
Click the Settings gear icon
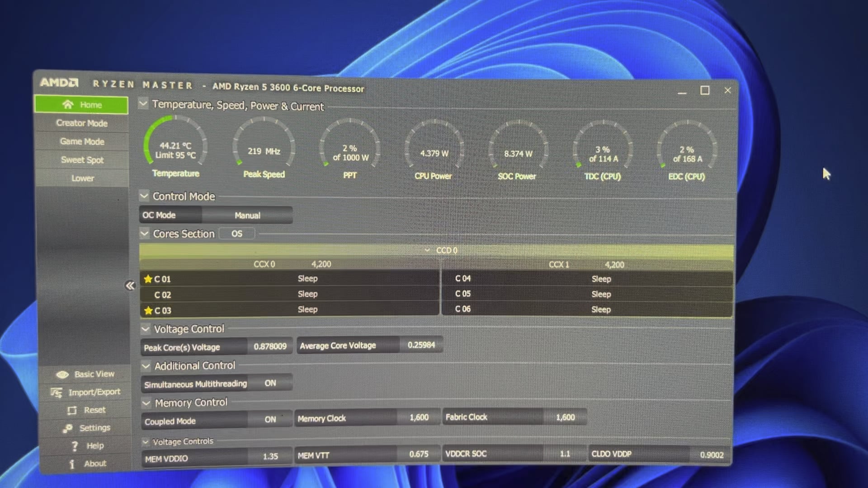[x=68, y=428]
